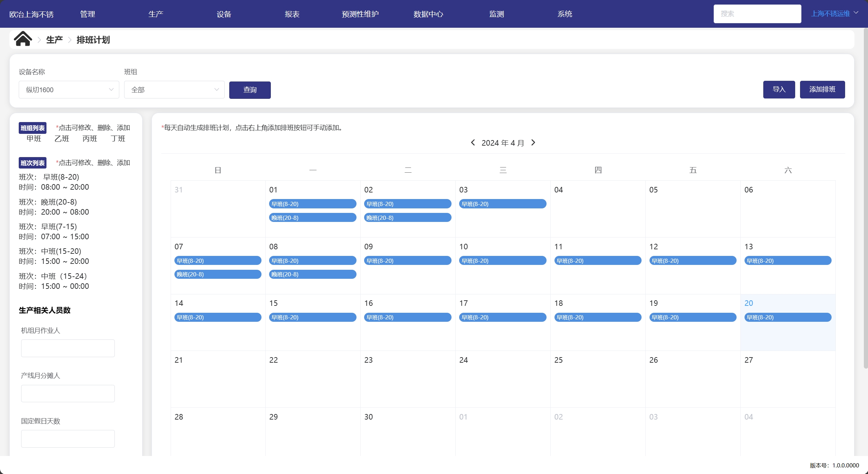
Task: Focus the 机组月作业人 input field
Action: (x=68, y=348)
